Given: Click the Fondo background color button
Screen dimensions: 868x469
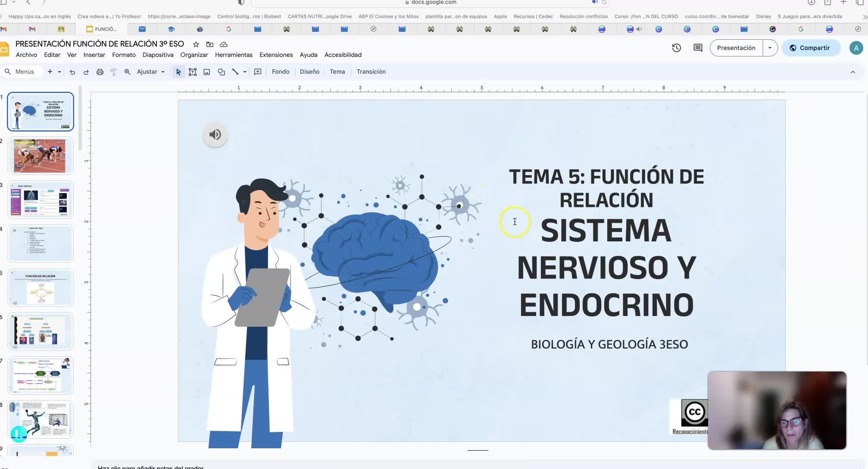Looking at the screenshot, I should pos(281,72).
